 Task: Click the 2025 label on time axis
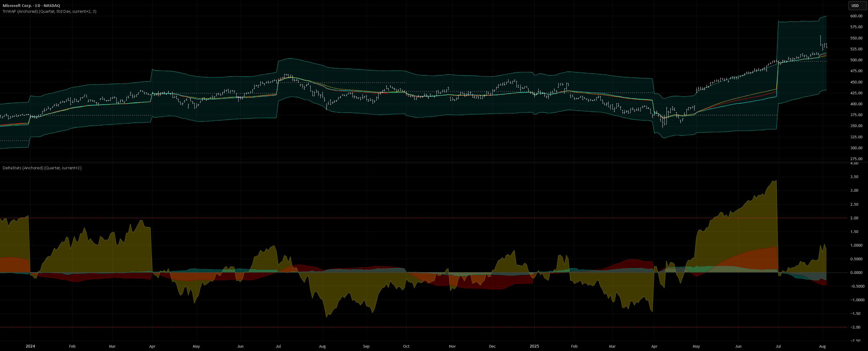(534, 346)
